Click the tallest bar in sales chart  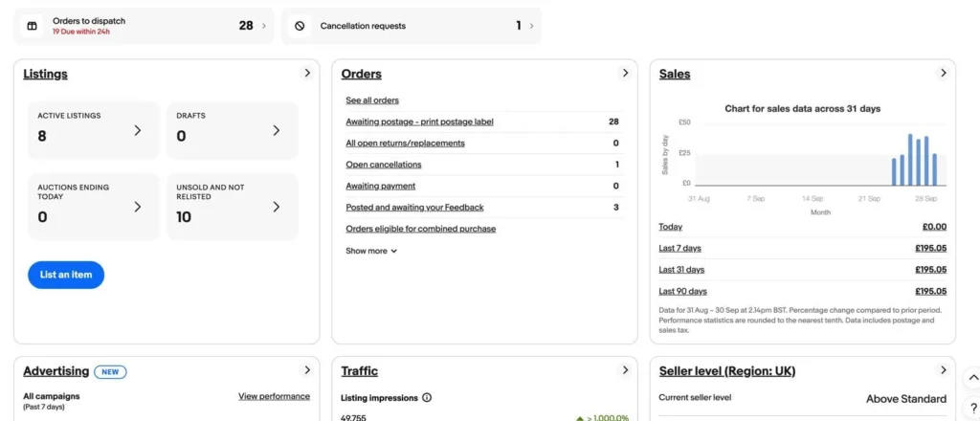(x=910, y=159)
